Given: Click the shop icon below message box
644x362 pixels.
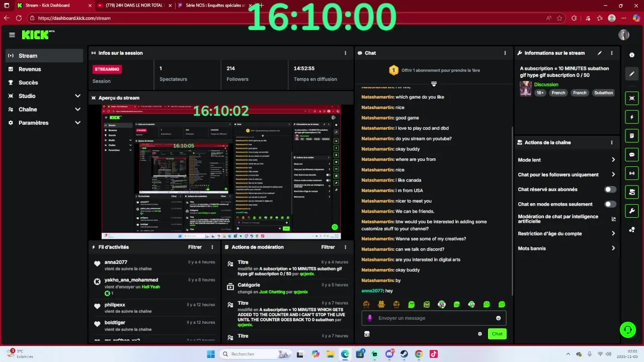Looking at the screenshot, I should [367, 334].
